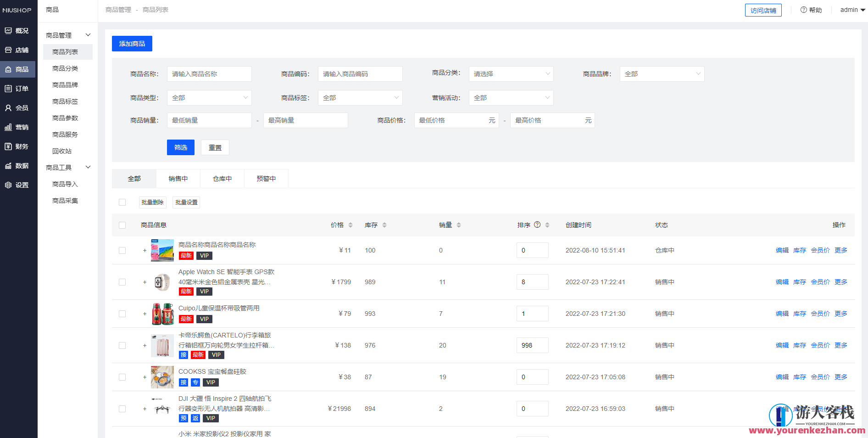868x438 pixels.
Task: Switch to the 仓库中 tab
Action: (x=222, y=178)
